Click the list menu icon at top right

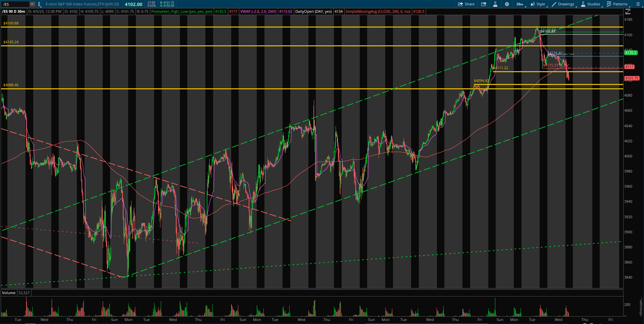pyautogui.click(x=638, y=4)
